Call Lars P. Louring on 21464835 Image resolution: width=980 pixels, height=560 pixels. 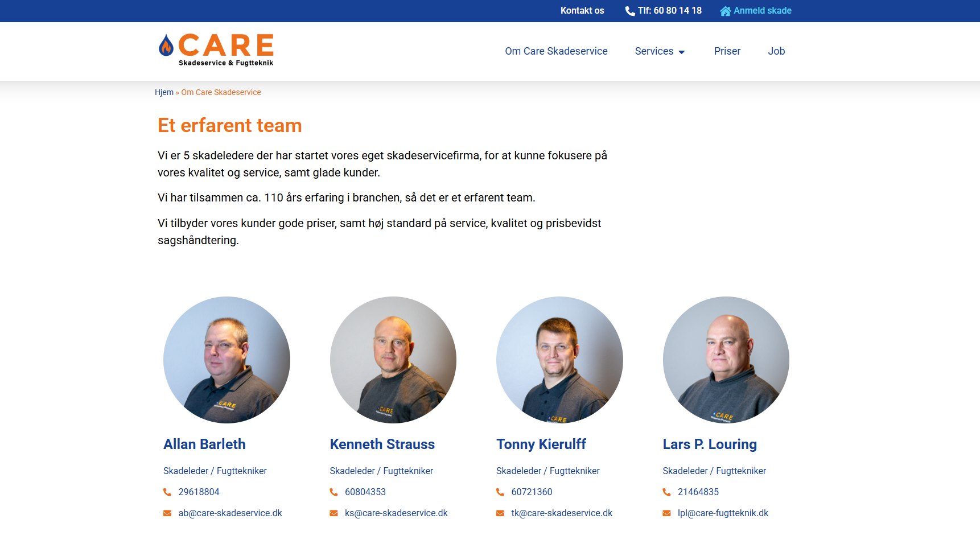(698, 492)
